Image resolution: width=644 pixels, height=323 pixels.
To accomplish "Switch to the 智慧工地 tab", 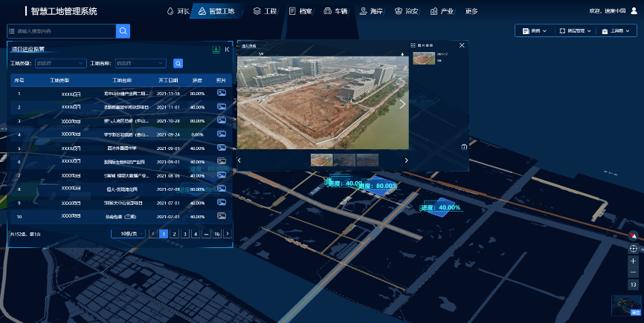I will (216, 11).
